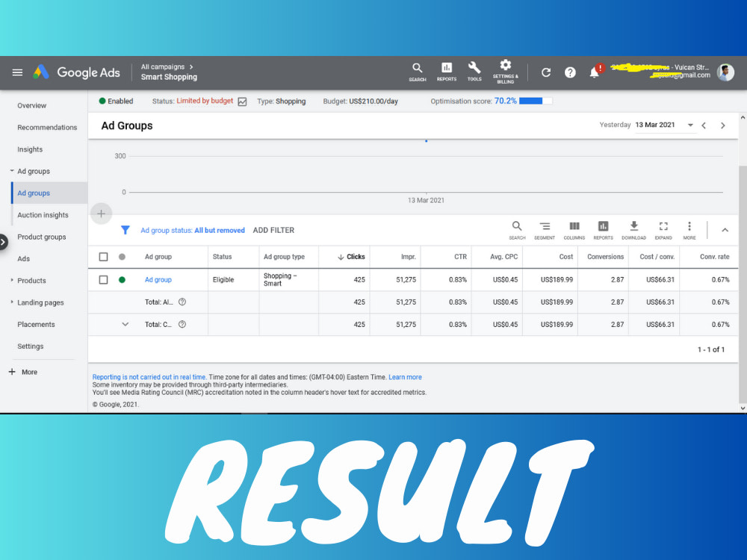Open the More three-dot menu

[689, 230]
